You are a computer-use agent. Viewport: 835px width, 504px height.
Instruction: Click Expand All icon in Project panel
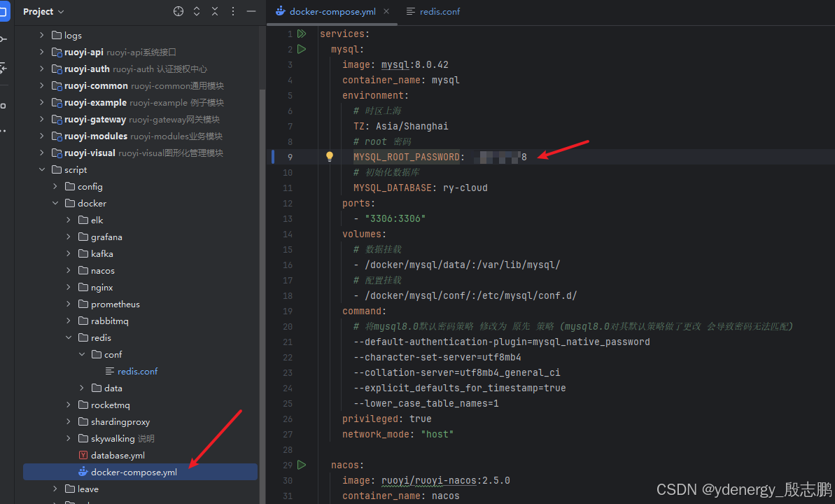tap(197, 11)
